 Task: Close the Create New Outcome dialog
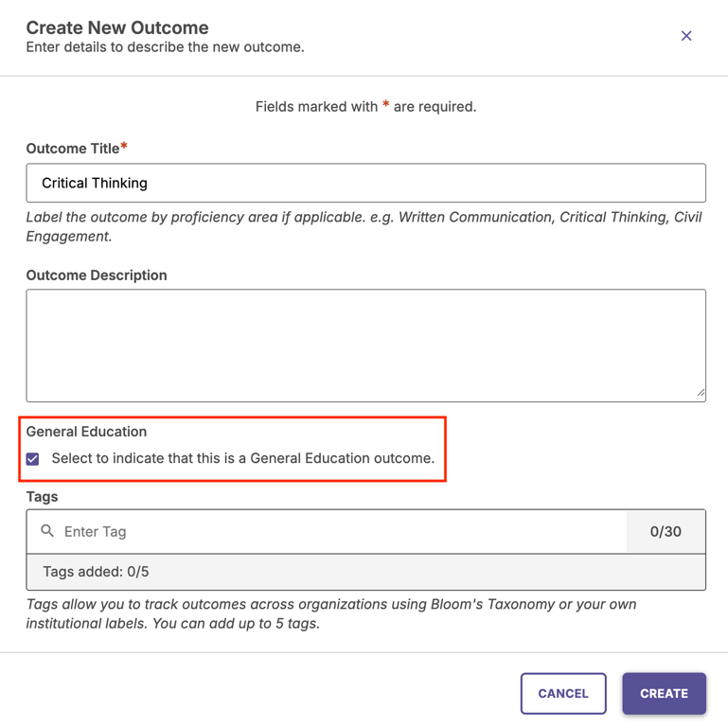tap(686, 36)
